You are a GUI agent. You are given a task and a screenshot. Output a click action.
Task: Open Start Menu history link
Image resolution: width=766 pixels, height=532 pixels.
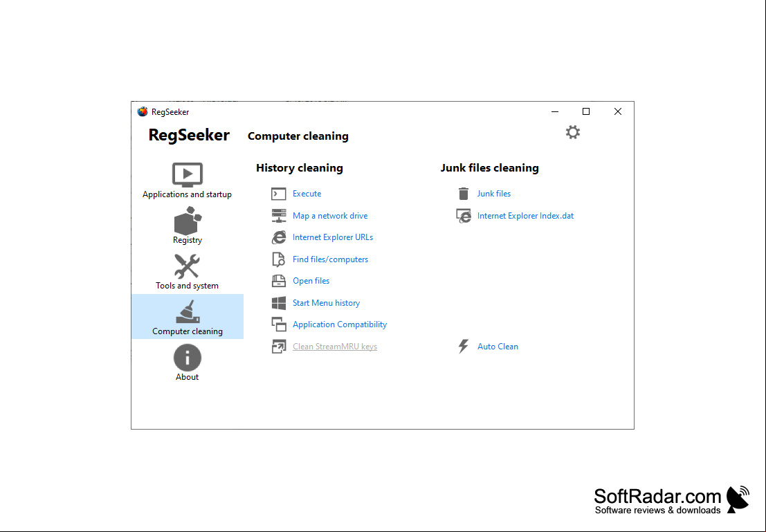tap(326, 303)
